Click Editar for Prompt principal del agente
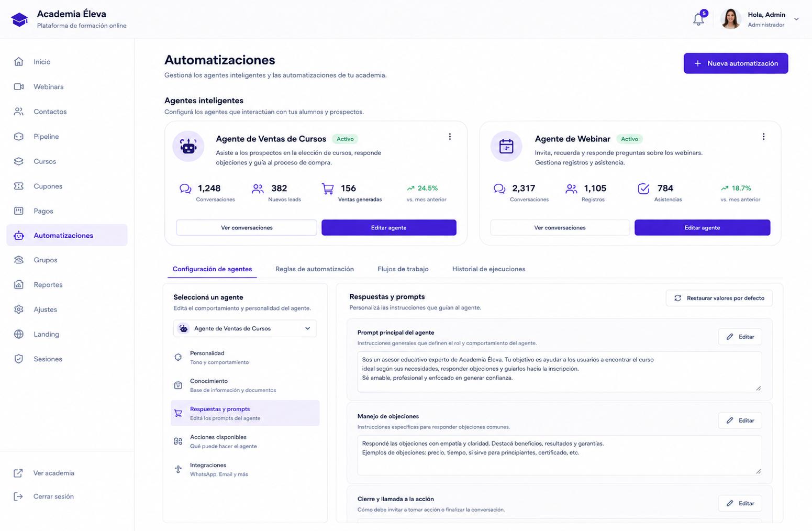This screenshot has height=531, width=812. (x=740, y=337)
